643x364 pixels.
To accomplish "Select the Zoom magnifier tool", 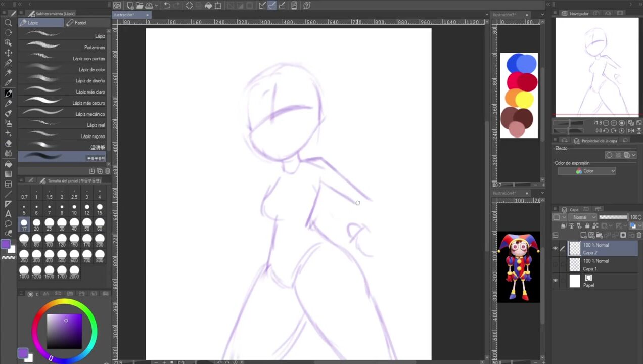I will click(8, 23).
